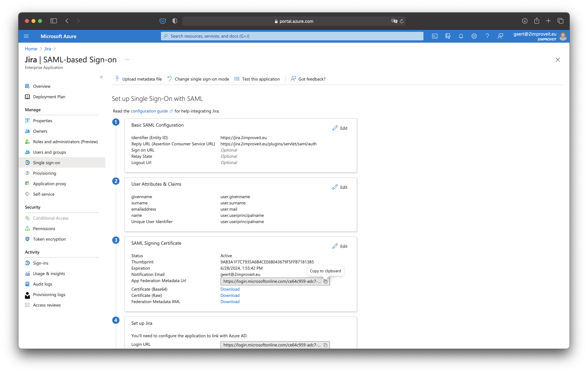This screenshot has height=373, width=588.
Task: Open the configuration guide link
Action: 152,111
